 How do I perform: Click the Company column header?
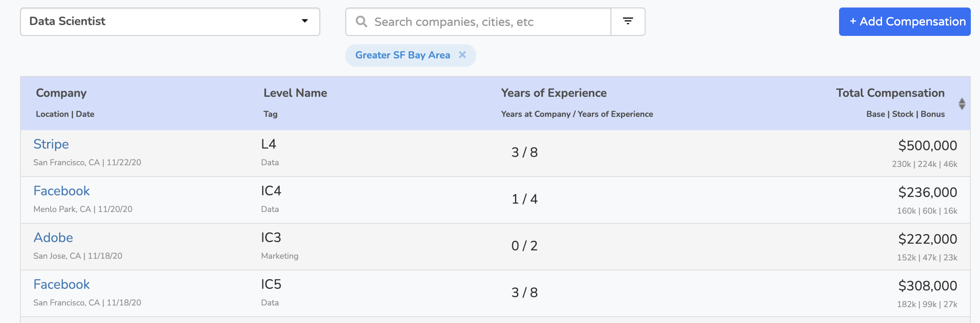pos(61,93)
